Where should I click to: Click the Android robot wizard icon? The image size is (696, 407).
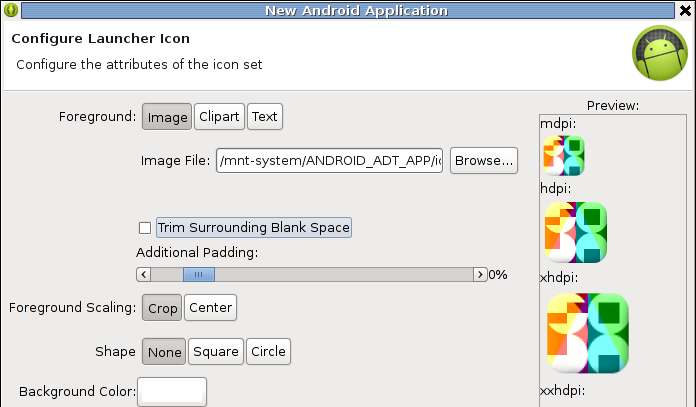(x=660, y=53)
